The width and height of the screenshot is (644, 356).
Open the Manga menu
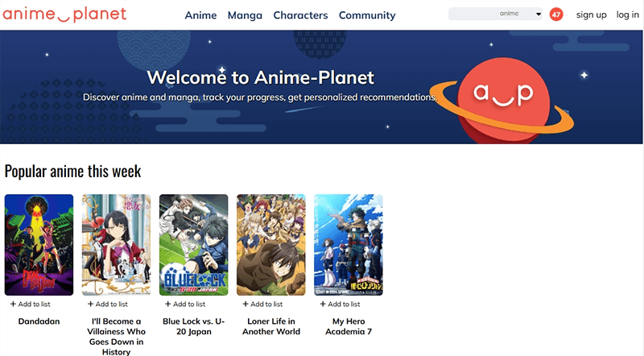point(245,15)
